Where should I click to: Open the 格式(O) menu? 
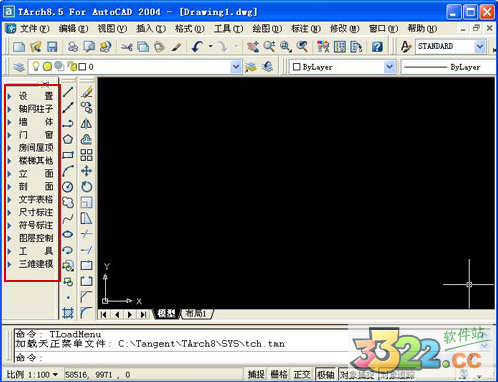click(190, 29)
